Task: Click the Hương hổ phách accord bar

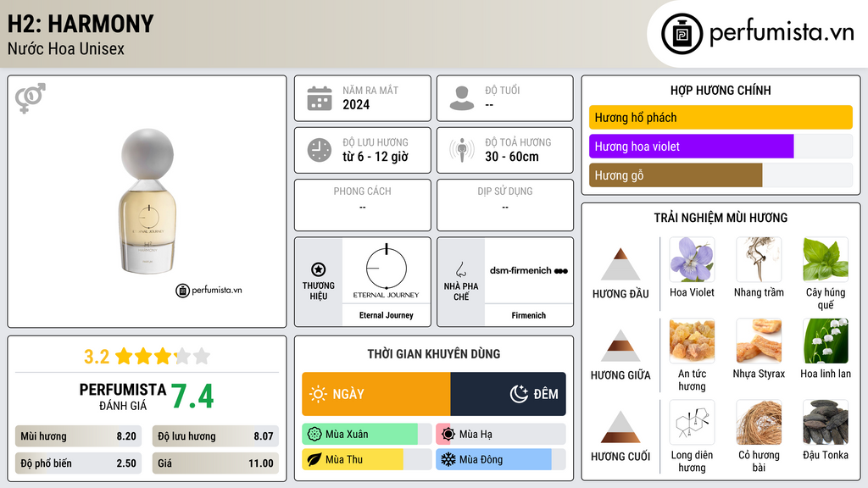Action: tap(721, 117)
